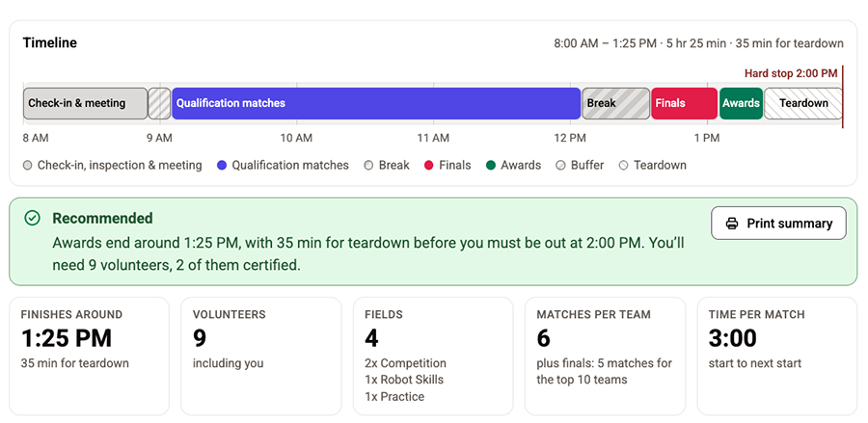This screenshot has width=868, height=423.
Task: Click the green checkmark icon beside Recommended
Action: tap(32, 218)
